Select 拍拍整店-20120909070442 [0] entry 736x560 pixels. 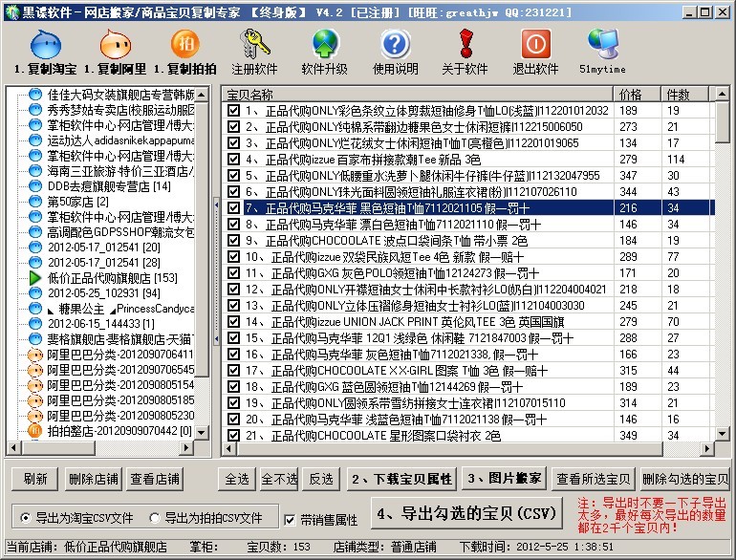point(119,430)
